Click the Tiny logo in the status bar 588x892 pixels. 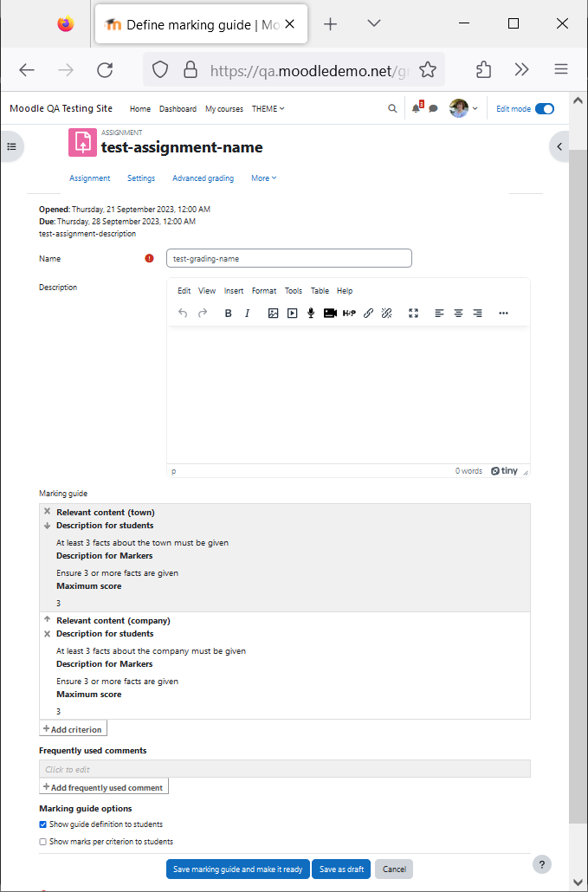504,471
